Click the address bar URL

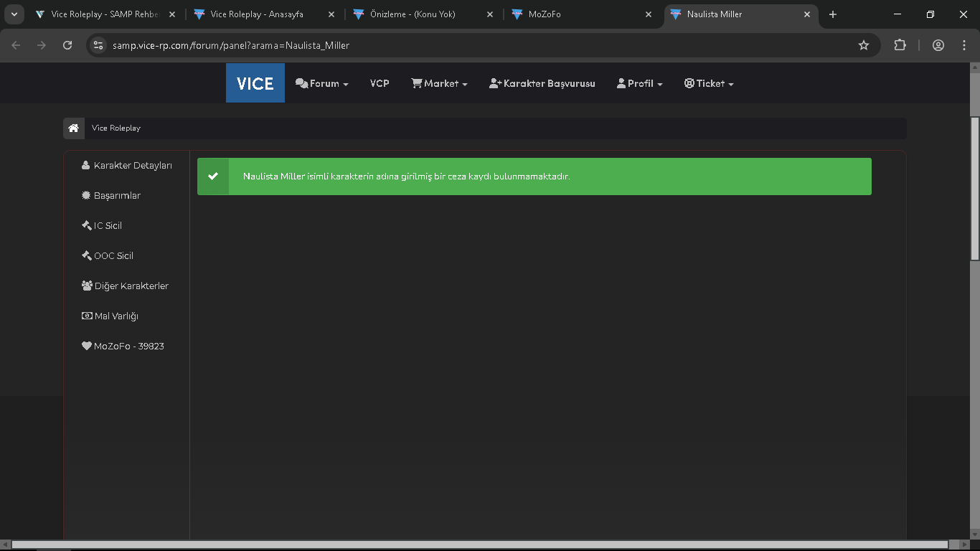coord(231,45)
